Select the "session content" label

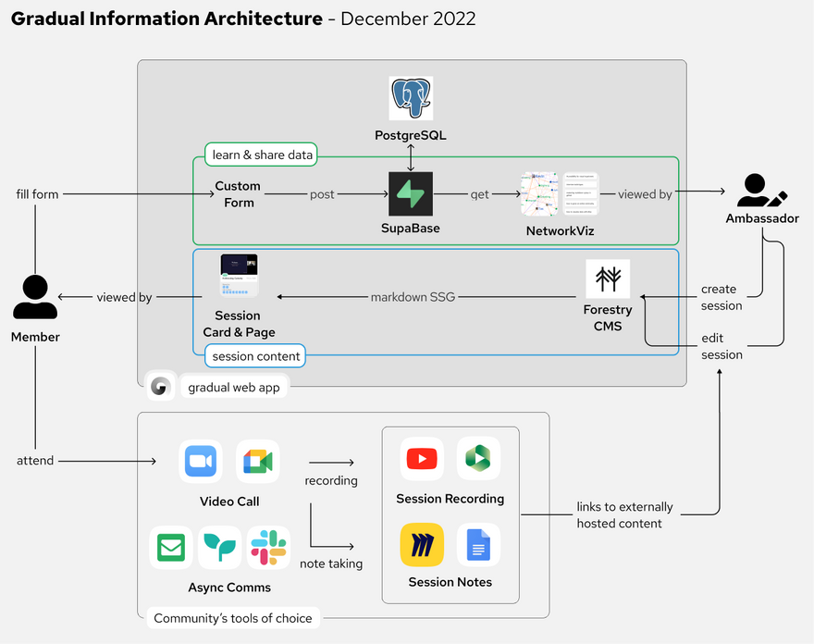click(255, 356)
